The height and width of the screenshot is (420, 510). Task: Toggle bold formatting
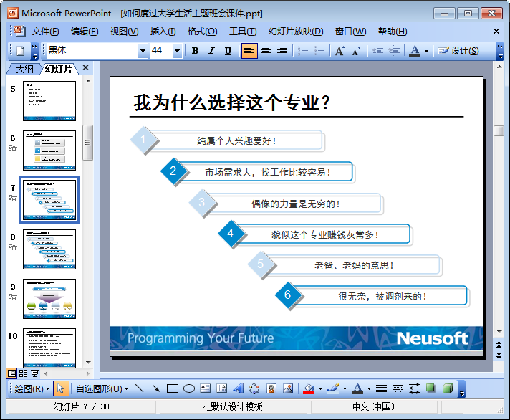point(195,51)
